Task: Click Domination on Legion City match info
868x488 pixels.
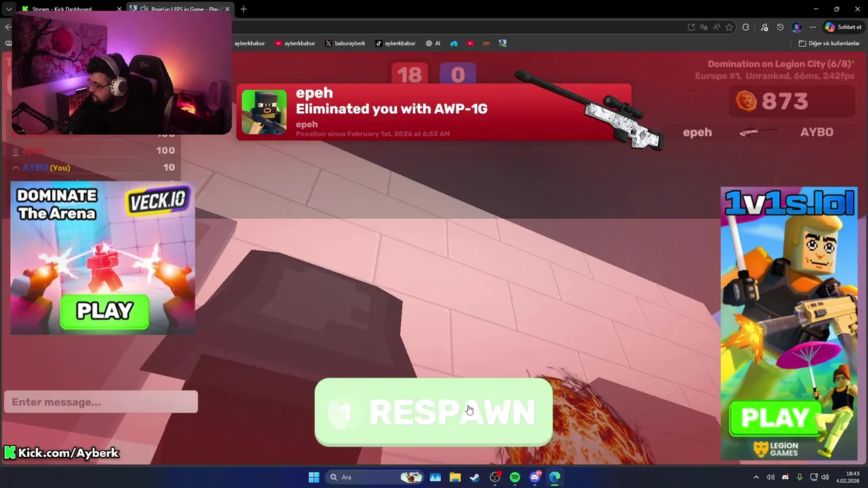Action: click(781, 64)
